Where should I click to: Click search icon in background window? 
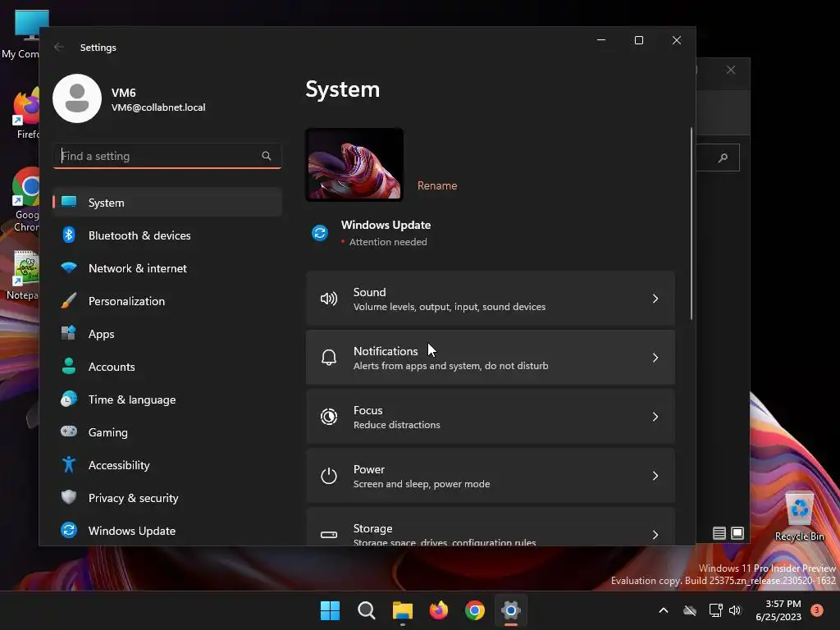723,157
